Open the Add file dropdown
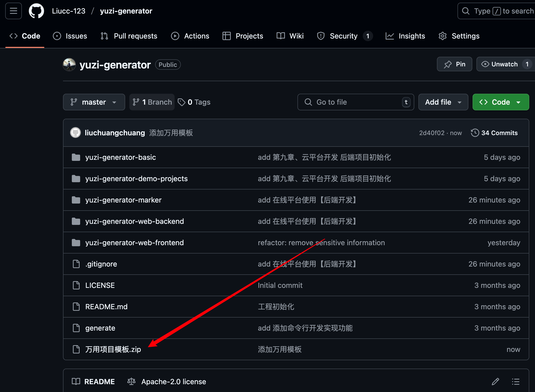 (x=443, y=102)
